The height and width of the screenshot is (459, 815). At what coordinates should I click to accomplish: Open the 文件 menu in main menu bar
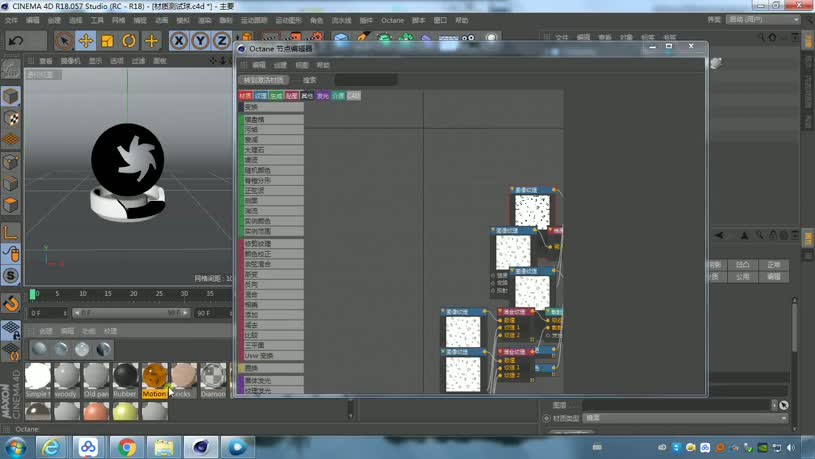[11, 20]
